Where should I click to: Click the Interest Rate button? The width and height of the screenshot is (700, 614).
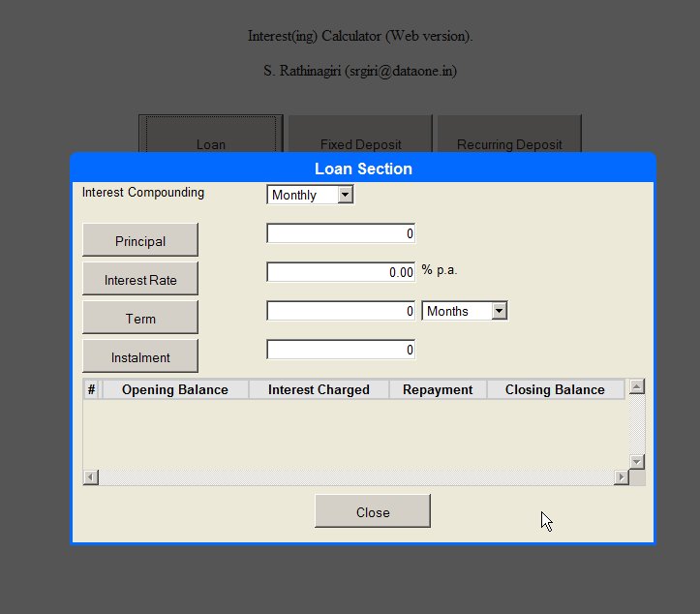point(140,279)
